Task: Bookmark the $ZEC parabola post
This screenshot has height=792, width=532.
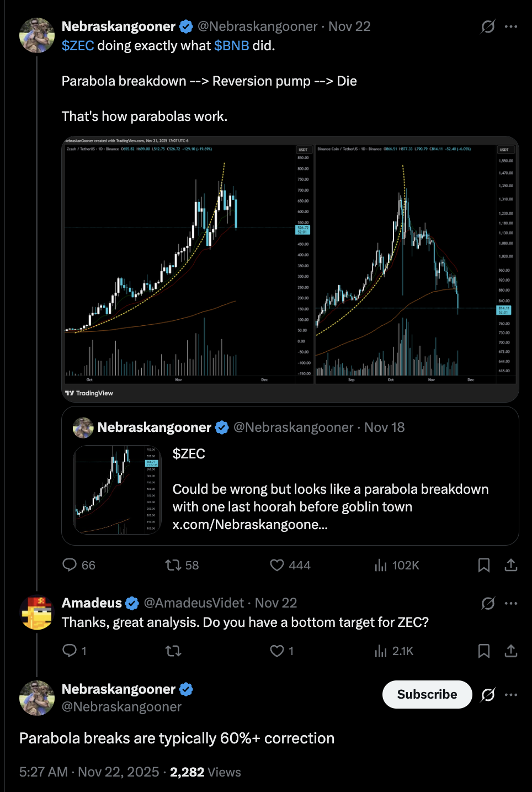Action: pos(483,564)
